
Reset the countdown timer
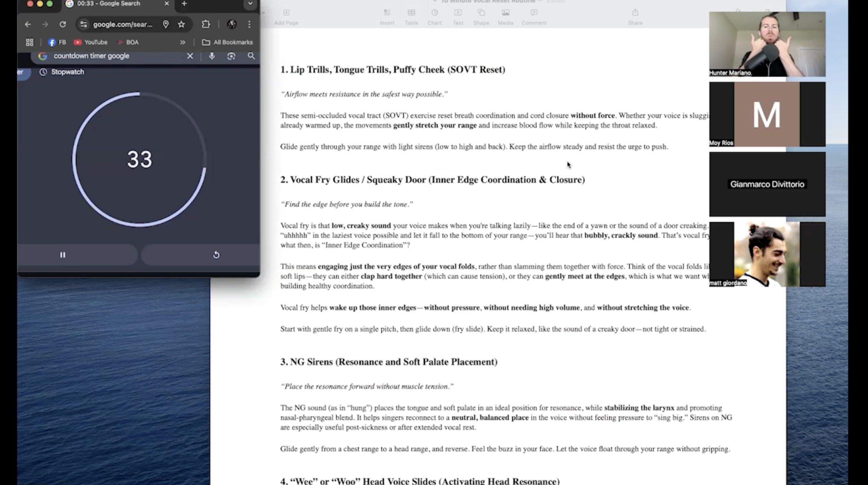(x=216, y=255)
